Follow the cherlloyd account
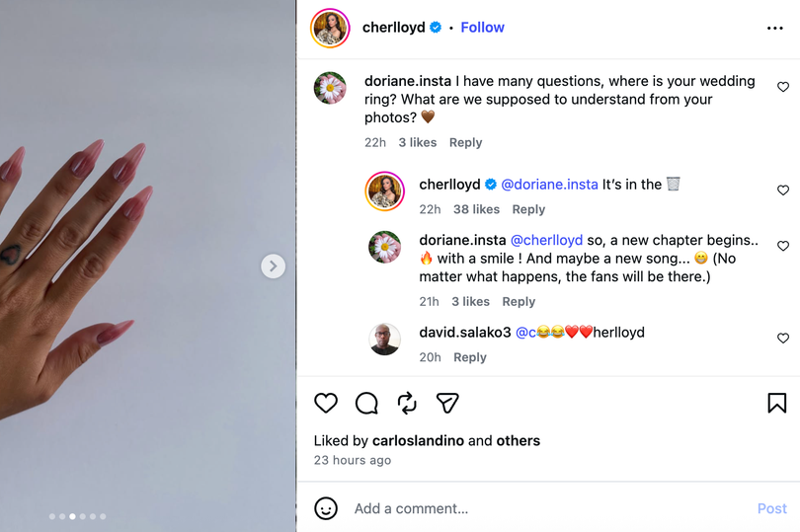Viewport: 800px width, 532px height. click(482, 28)
